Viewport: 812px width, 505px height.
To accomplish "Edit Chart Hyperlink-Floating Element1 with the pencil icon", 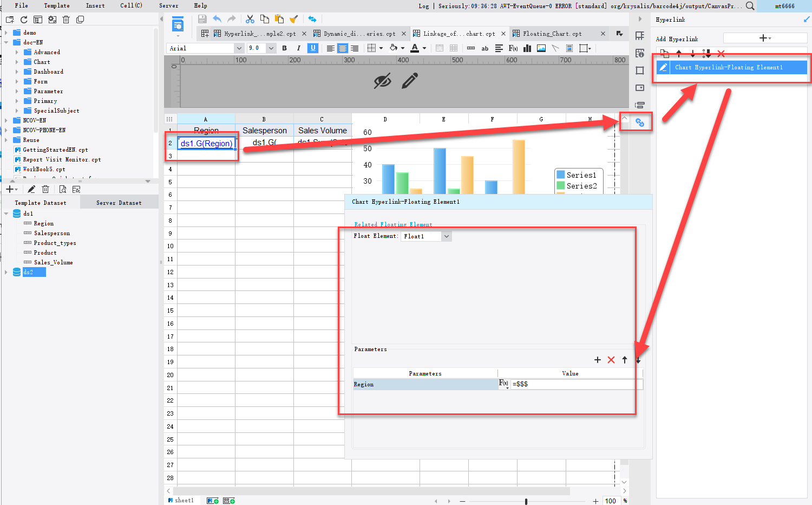I will pyautogui.click(x=663, y=67).
